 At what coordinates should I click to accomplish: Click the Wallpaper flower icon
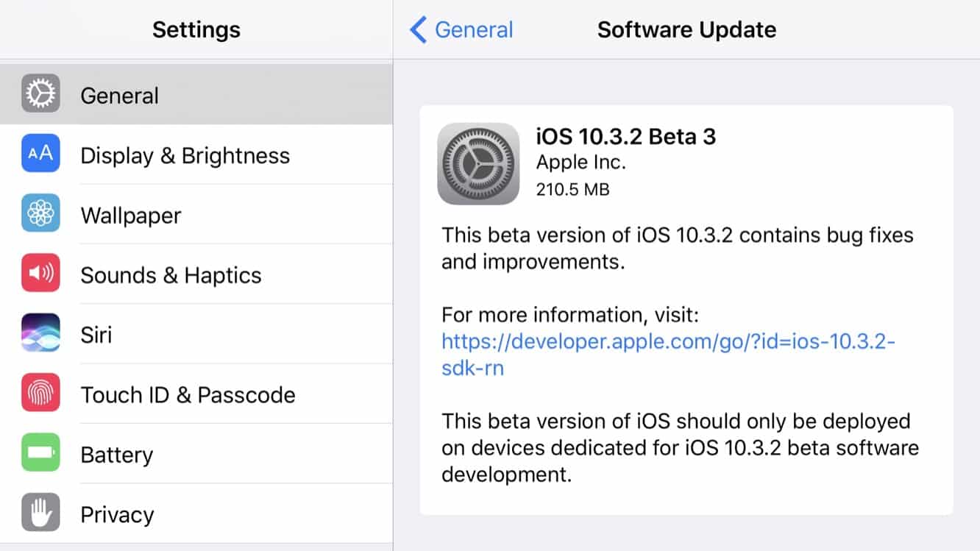40,213
